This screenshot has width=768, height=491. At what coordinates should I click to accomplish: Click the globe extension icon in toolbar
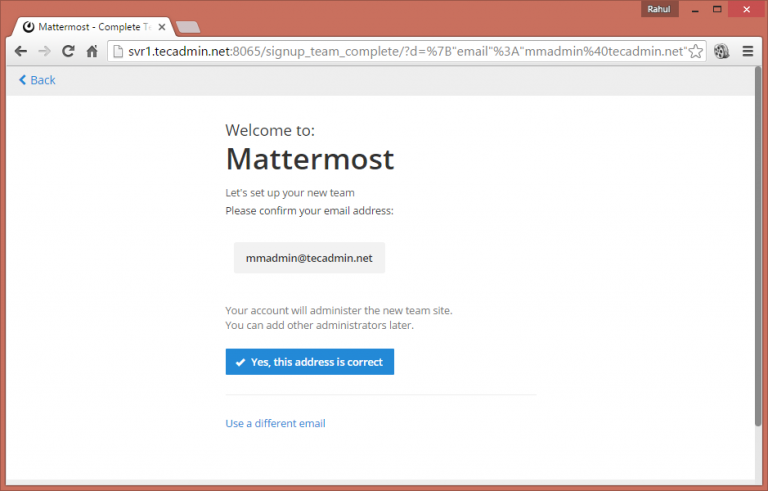721,51
